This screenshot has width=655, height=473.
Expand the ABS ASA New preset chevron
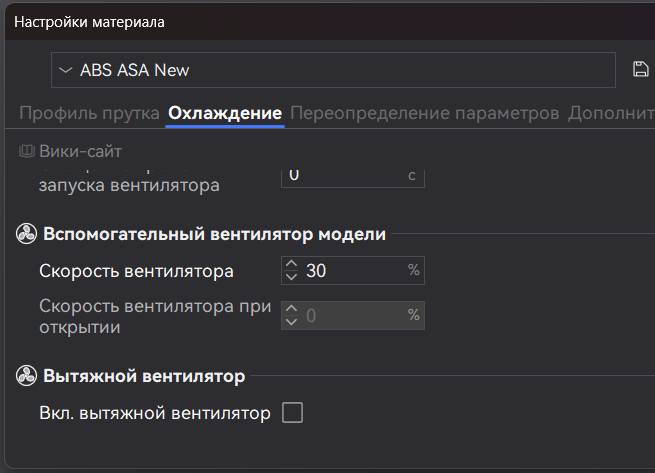(66, 70)
